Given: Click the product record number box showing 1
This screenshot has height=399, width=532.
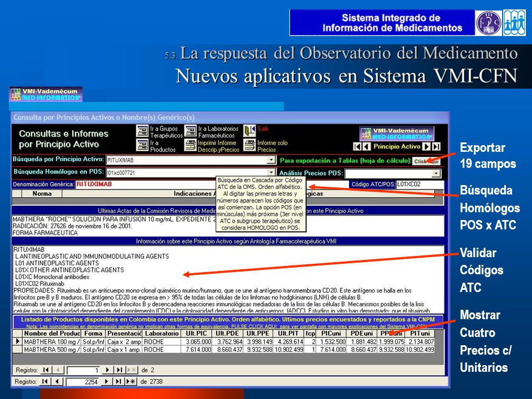Looking at the screenshot, I should coord(84,370).
